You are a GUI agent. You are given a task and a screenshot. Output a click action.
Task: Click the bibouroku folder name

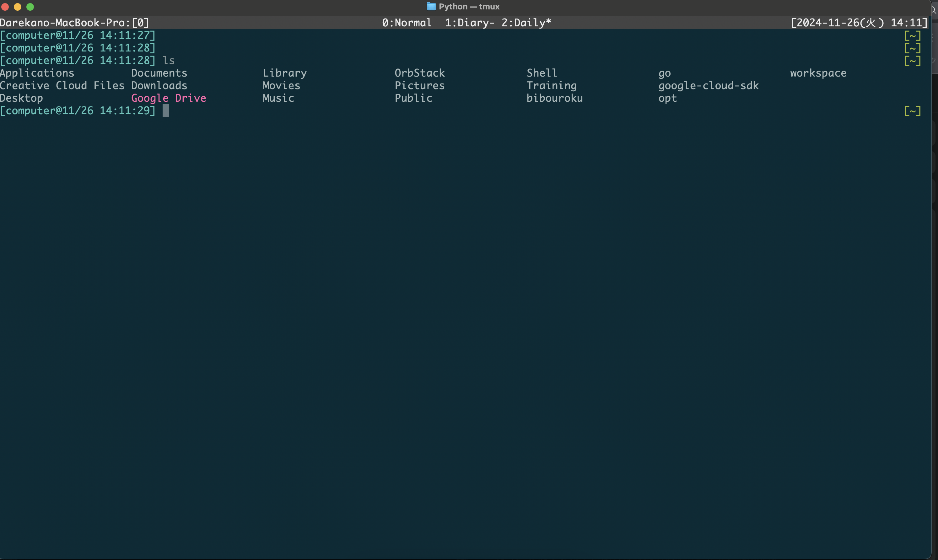point(554,98)
